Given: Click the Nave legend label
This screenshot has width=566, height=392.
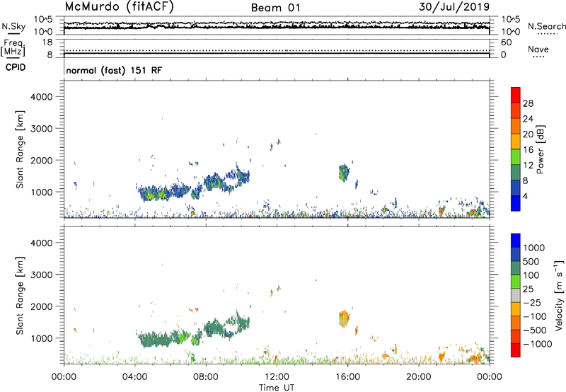Looking at the screenshot, I should click(x=538, y=50).
